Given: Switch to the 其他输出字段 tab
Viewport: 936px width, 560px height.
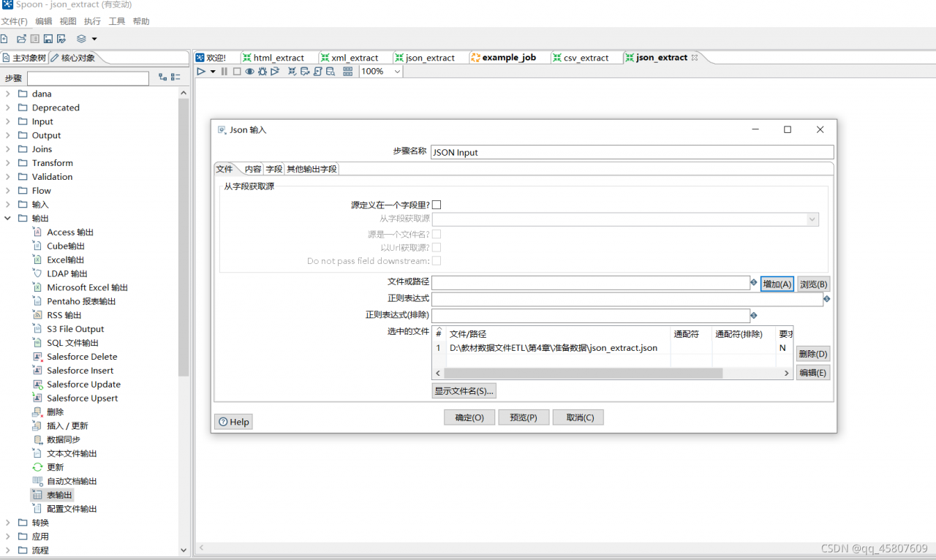Looking at the screenshot, I should [312, 169].
